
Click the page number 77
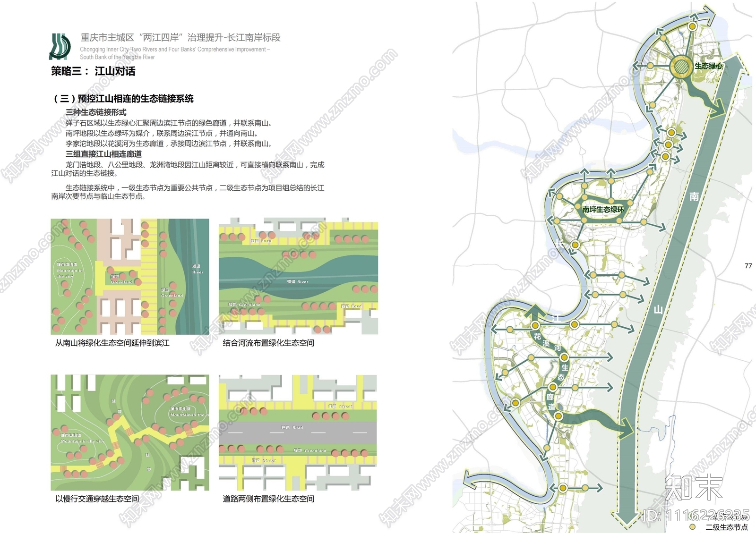coord(748,266)
